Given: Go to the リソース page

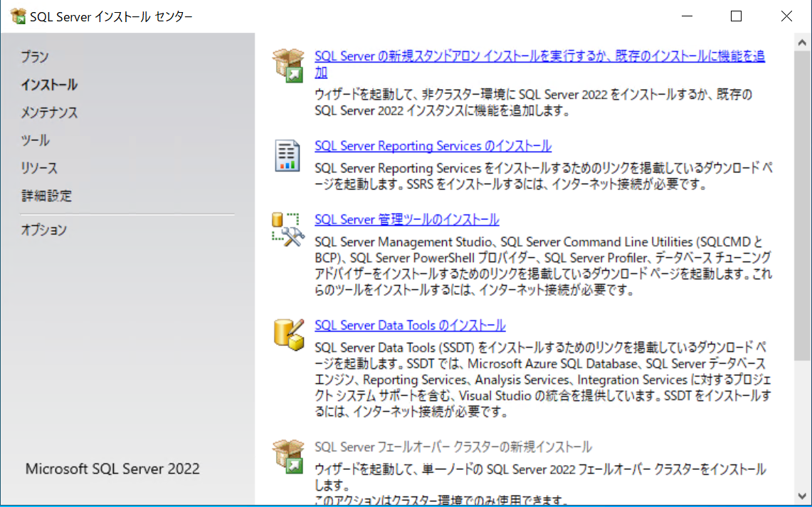Looking at the screenshot, I should 39,168.
